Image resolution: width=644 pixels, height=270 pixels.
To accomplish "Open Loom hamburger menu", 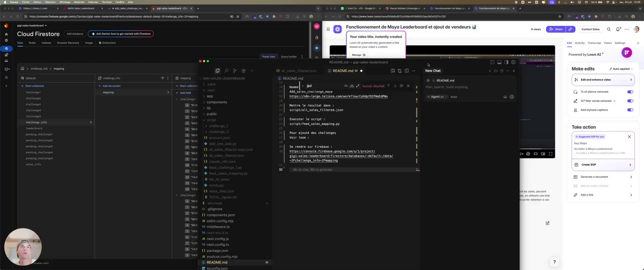I will (328, 29).
